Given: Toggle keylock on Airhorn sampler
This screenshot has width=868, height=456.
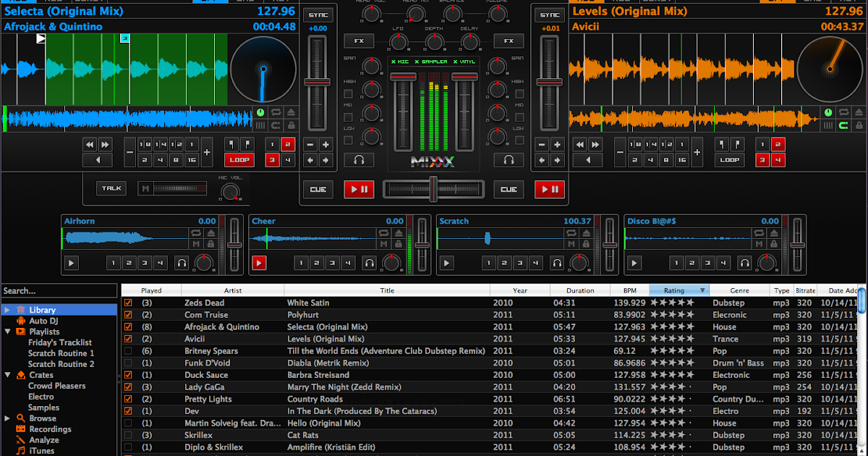Looking at the screenshot, I should 210,244.
